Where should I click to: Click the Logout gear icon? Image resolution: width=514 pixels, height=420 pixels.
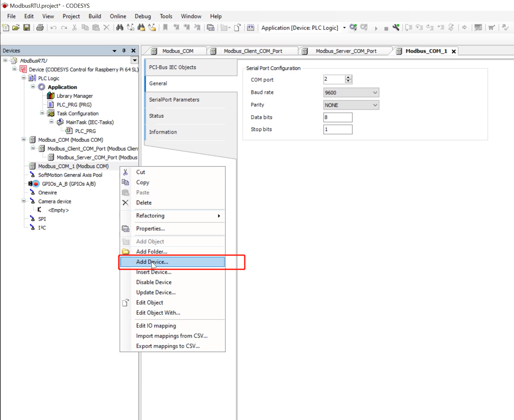click(x=364, y=28)
